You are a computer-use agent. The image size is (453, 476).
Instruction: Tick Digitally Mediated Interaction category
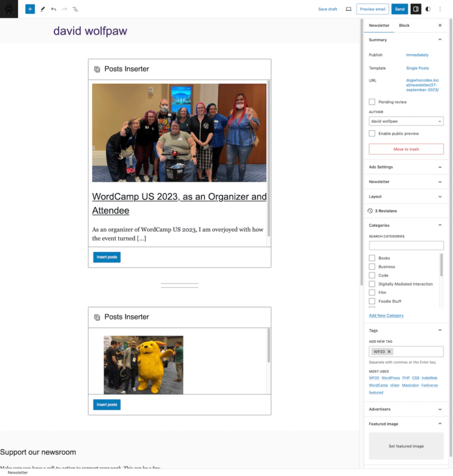tap(372, 284)
